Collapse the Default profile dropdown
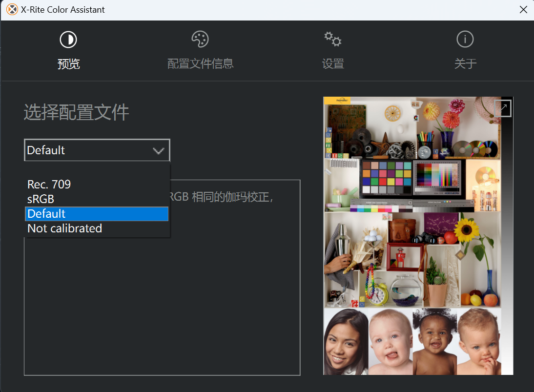This screenshot has width=534, height=392. [97, 150]
